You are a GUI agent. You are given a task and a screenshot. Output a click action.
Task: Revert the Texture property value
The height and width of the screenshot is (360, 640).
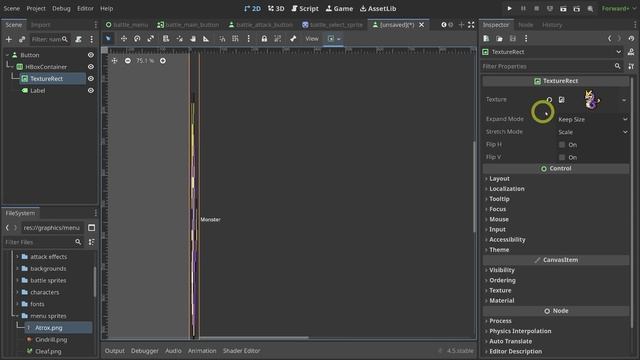point(549,100)
